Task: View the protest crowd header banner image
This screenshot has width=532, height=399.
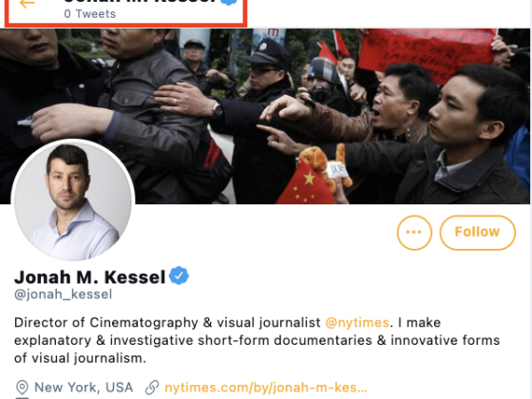Action: pos(265,116)
